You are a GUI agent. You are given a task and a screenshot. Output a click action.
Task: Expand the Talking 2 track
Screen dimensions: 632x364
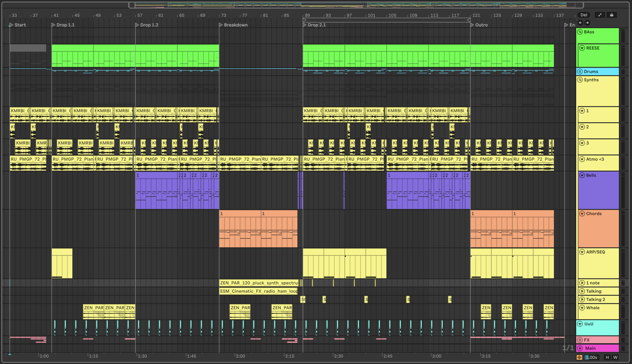coord(582,299)
